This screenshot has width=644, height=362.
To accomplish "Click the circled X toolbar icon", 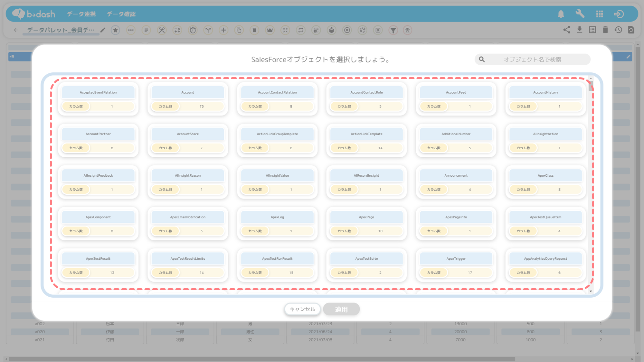I will tap(347, 30).
